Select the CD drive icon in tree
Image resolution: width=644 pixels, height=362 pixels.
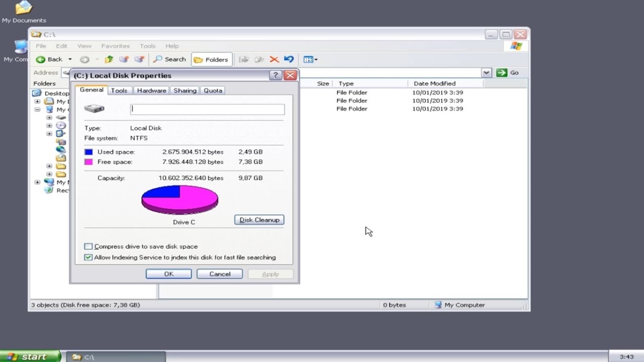pyautogui.click(x=61, y=126)
